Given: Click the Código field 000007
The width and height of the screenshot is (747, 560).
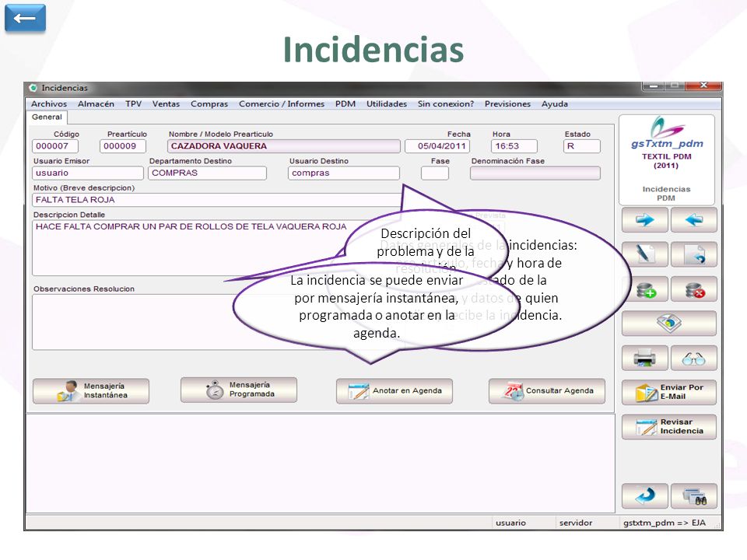Looking at the screenshot, I should [55, 146].
